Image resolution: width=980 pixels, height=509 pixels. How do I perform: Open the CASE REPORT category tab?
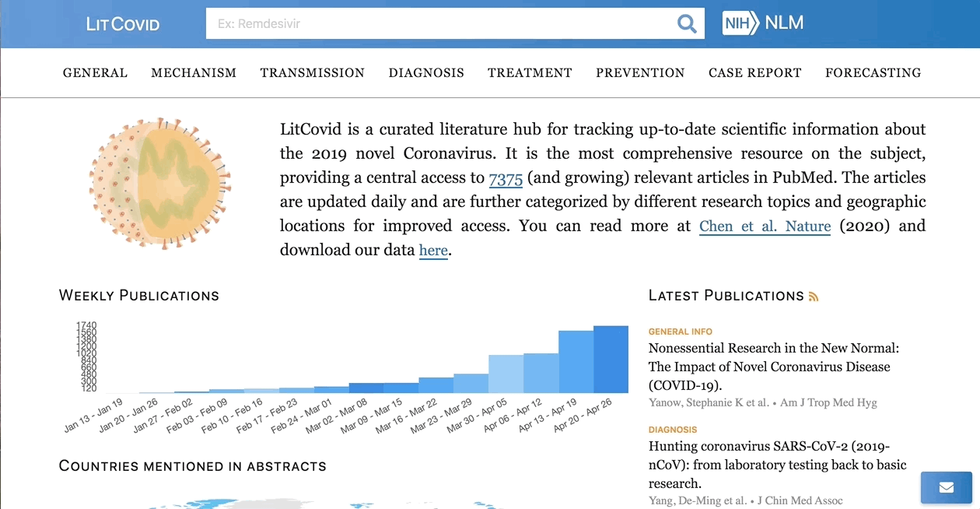[x=754, y=72]
